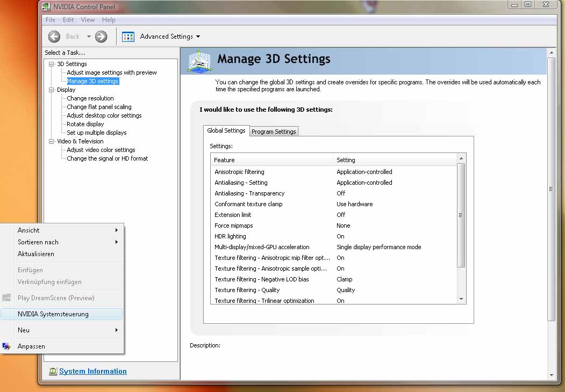Open the File menu
Image resolution: width=565 pixels, height=392 pixels.
[51, 20]
